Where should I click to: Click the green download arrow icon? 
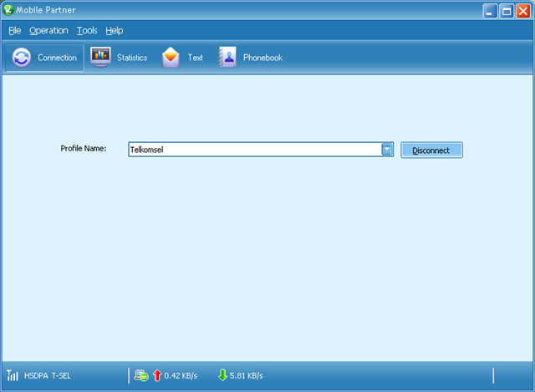222,375
